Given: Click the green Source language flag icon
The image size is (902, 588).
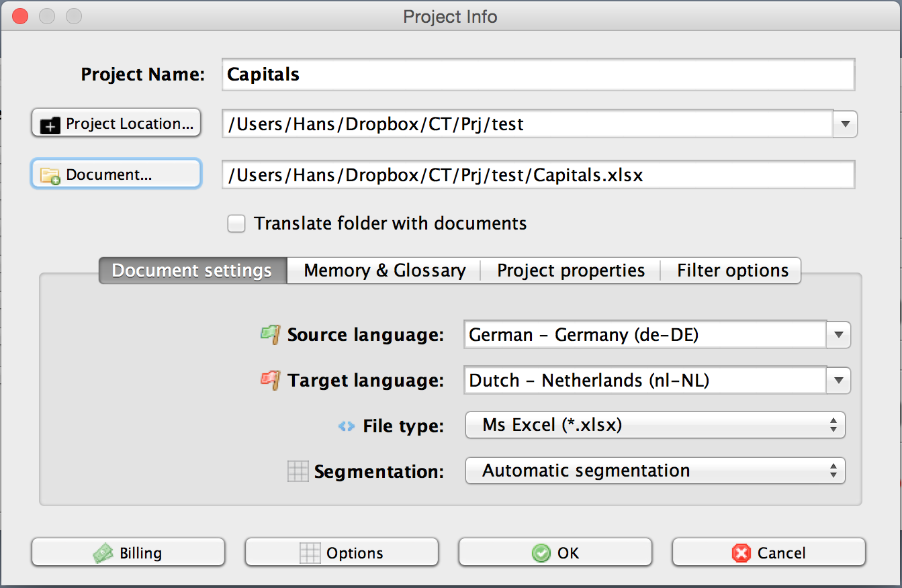Looking at the screenshot, I should click(x=270, y=334).
